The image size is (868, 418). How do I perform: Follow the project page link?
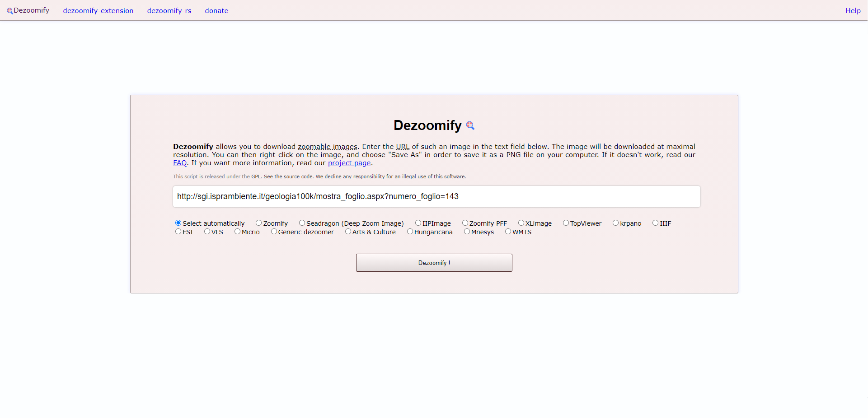pos(349,163)
